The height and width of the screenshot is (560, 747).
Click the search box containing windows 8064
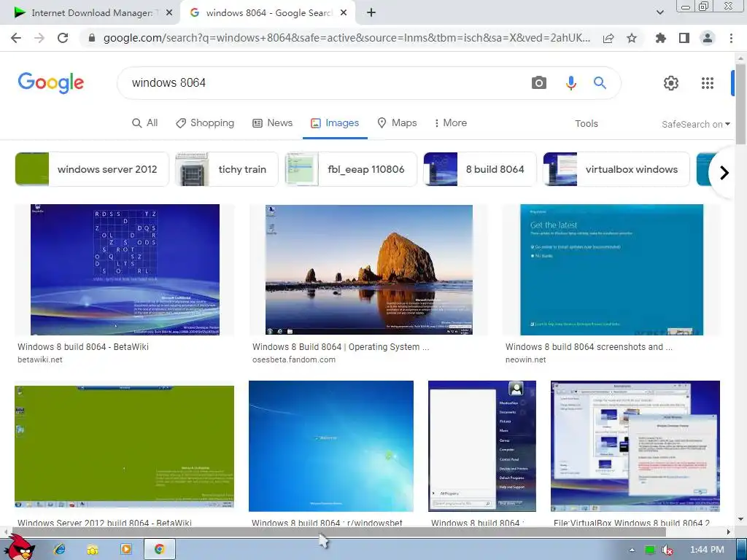click(324, 83)
